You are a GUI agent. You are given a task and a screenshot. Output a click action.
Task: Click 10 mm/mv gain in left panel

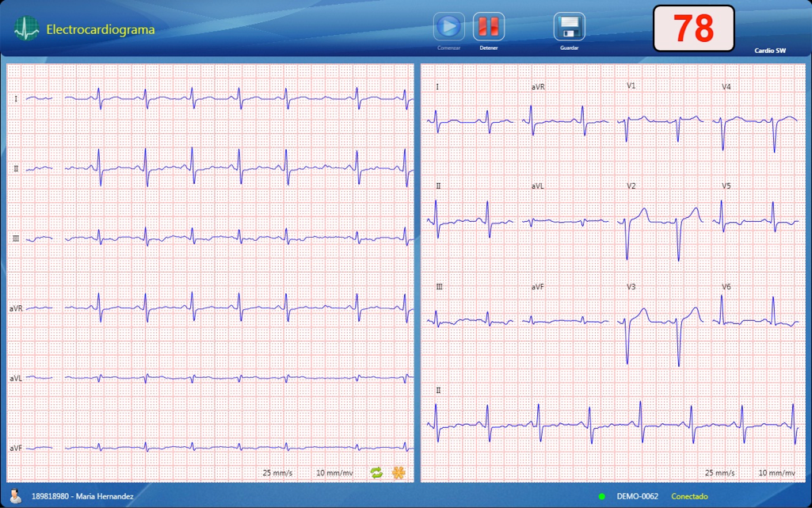pos(334,473)
